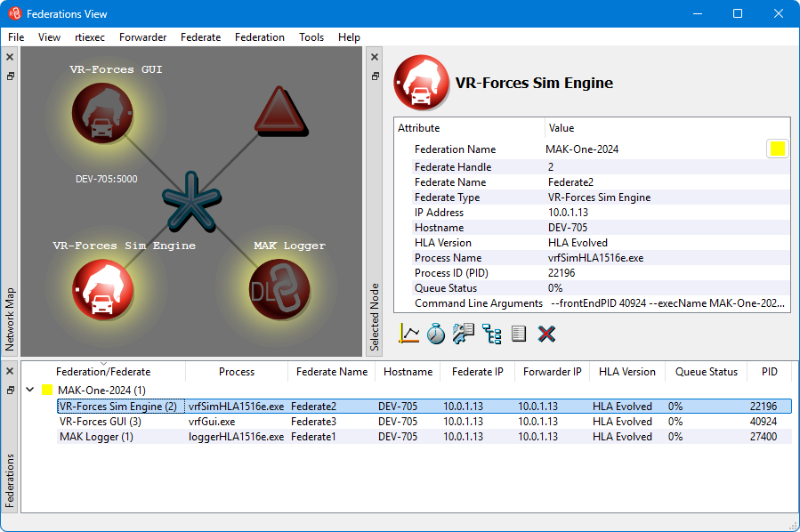This screenshot has height=532, width=800.
Task: Select the MAK Logger node in map
Action: click(x=279, y=289)
